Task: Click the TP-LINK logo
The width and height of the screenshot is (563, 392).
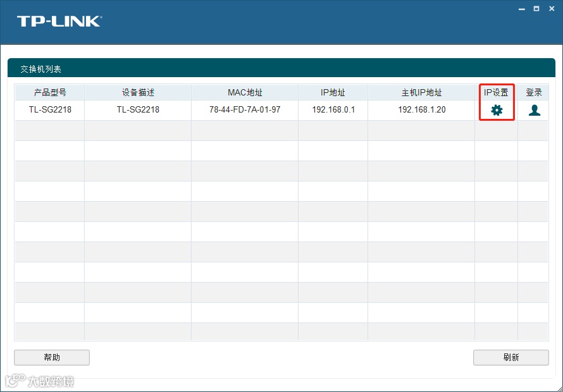Action: (59, 21)
